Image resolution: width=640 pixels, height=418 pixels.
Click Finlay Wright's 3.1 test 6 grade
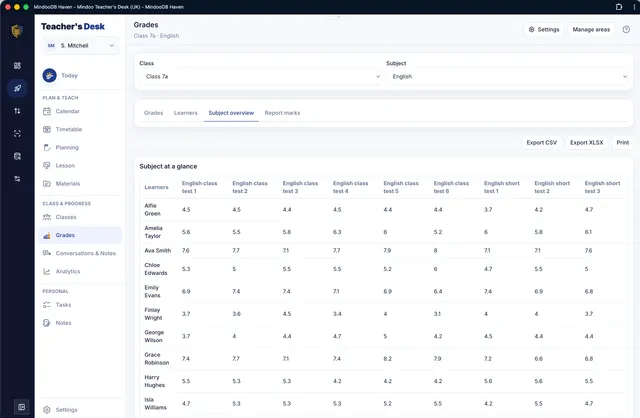pyautogui.click(x=437, y=314)
